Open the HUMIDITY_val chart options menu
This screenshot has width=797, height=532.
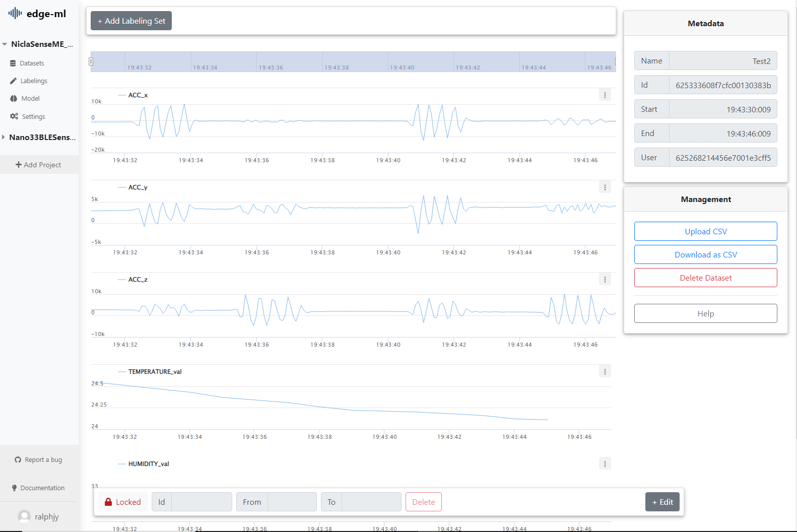tap(605, 463)
